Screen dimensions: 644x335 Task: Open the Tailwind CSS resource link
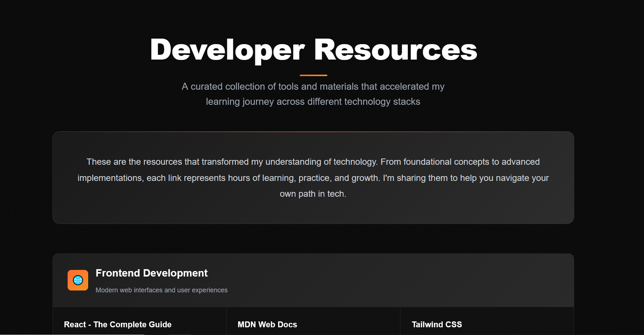(x=436, y=324)
